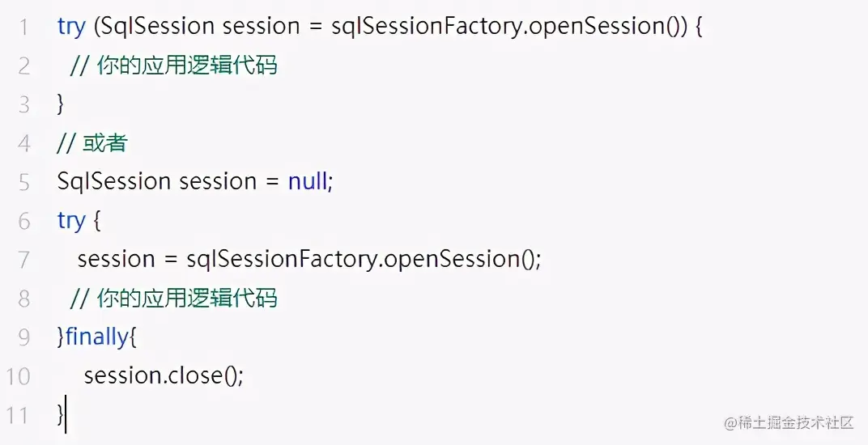Click the null keyword

click(308, 181)
